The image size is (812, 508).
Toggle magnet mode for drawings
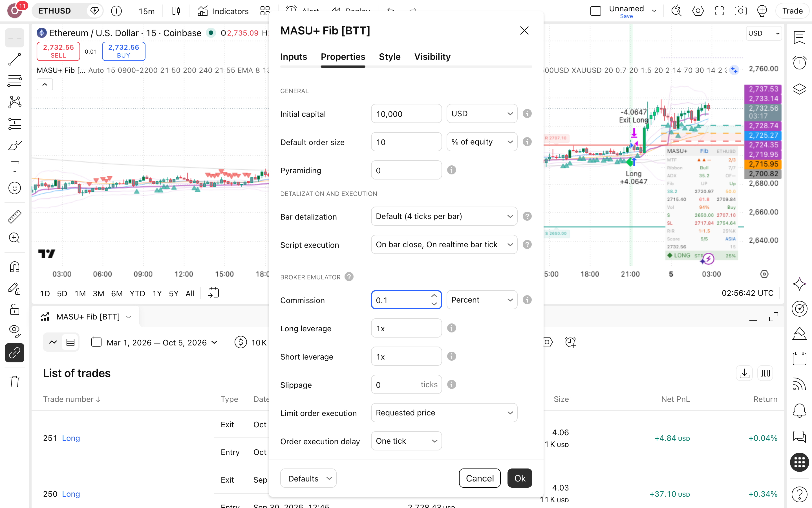pyautogui.click(x=15, y=267)
